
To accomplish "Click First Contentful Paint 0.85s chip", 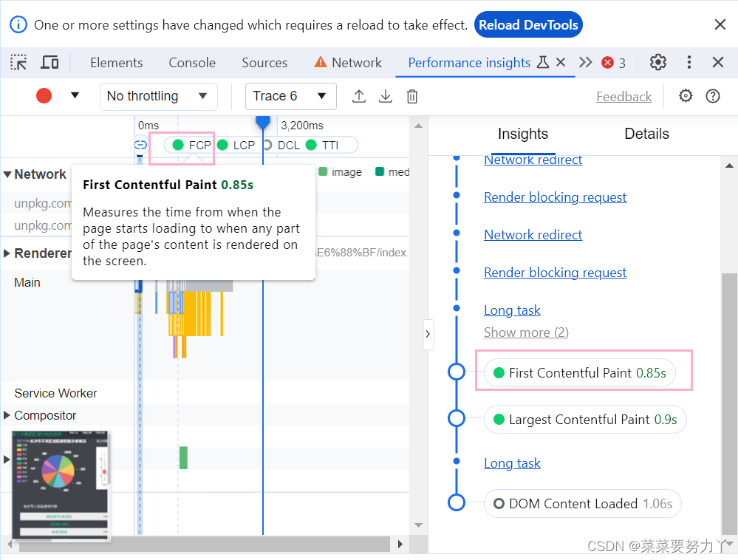I will point(580,372).
